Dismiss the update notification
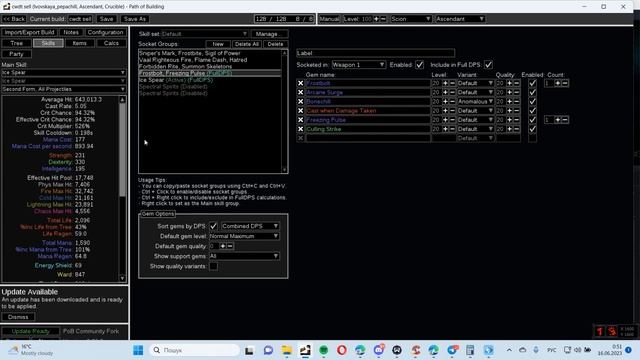Image resolution: width=640 pixels, height=360 pixels. (18, 317)
